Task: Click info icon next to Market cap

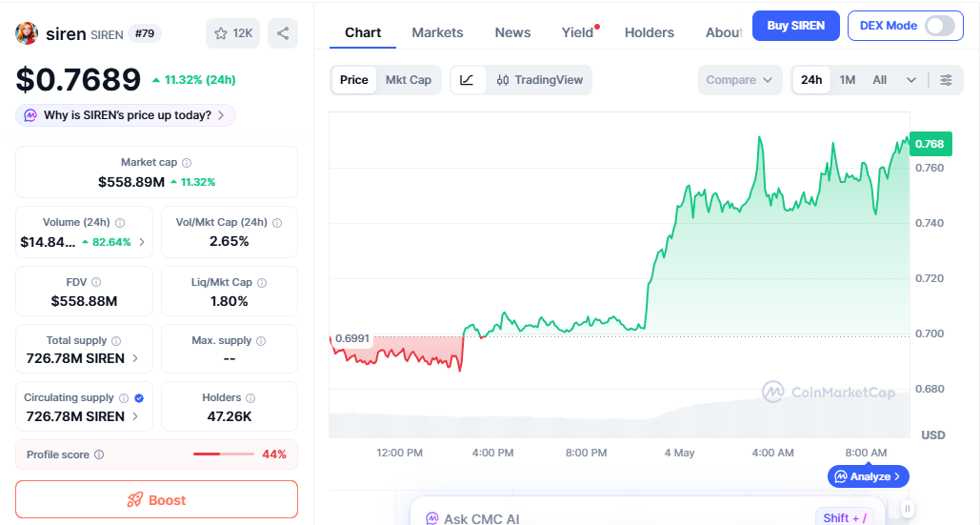Action: tap(187, 163)
